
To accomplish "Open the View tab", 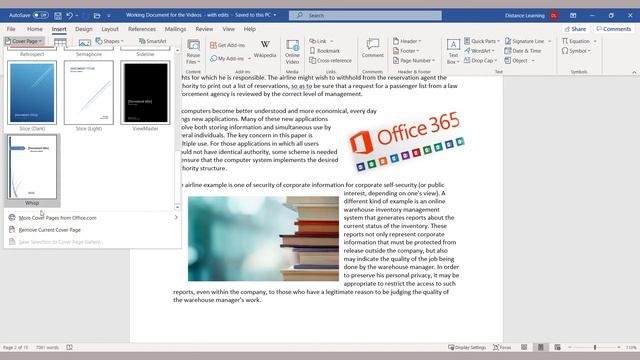I will tap(229, 29).
